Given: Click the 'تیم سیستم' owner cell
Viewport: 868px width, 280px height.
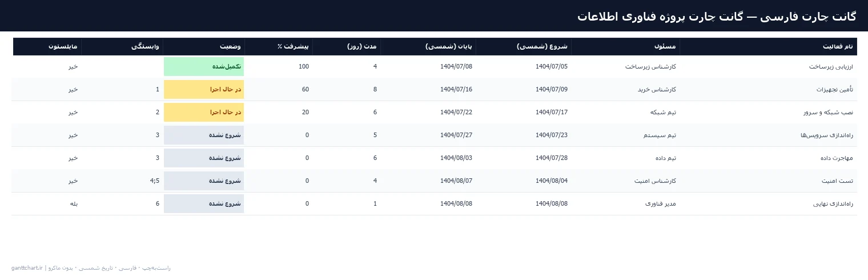Looking at the screenshot, I should [625, 135].
